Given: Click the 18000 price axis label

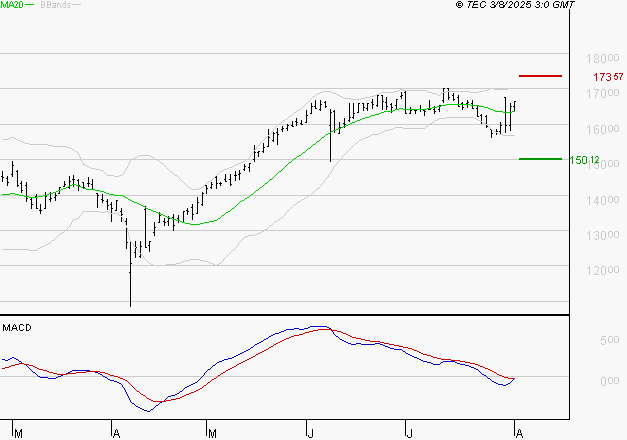Looking at the screenshot, I should [603, 59].
